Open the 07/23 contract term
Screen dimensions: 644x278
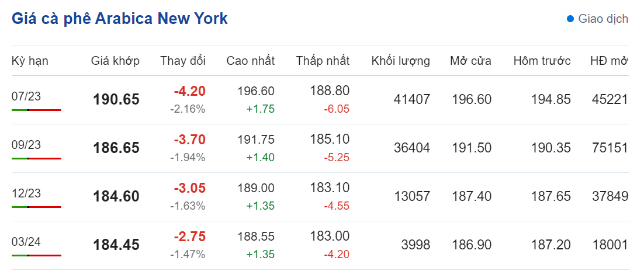coord(26,97)
